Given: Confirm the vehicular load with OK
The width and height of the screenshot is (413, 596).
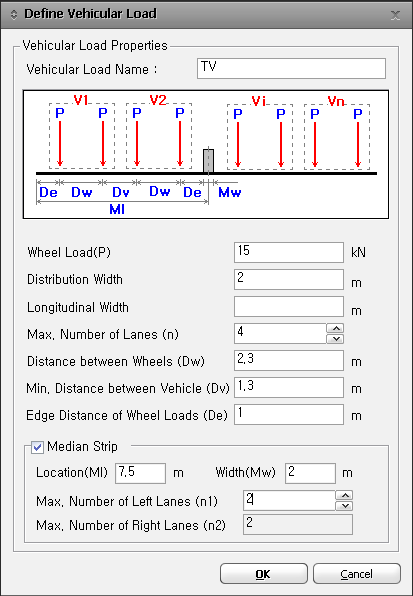Looking at the screenshot, I should coord(264,574).
